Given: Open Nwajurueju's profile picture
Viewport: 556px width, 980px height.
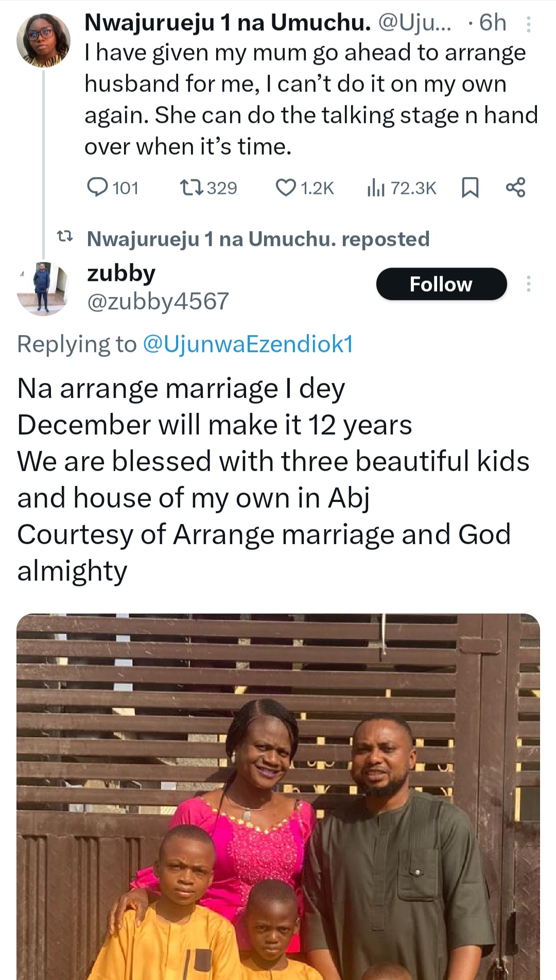Looking at the screenshot, I should point(43,40).
